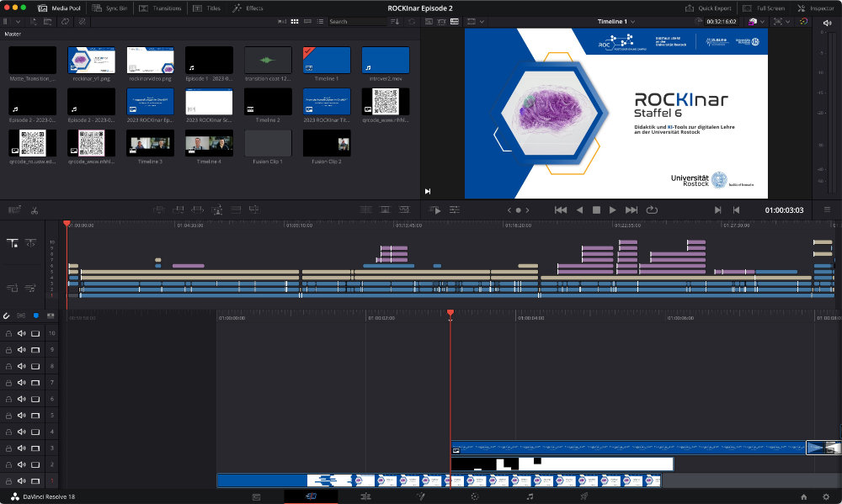This screenshot has width=842, height=504.
Task: Lock track 10
Action: click(8, 333)
